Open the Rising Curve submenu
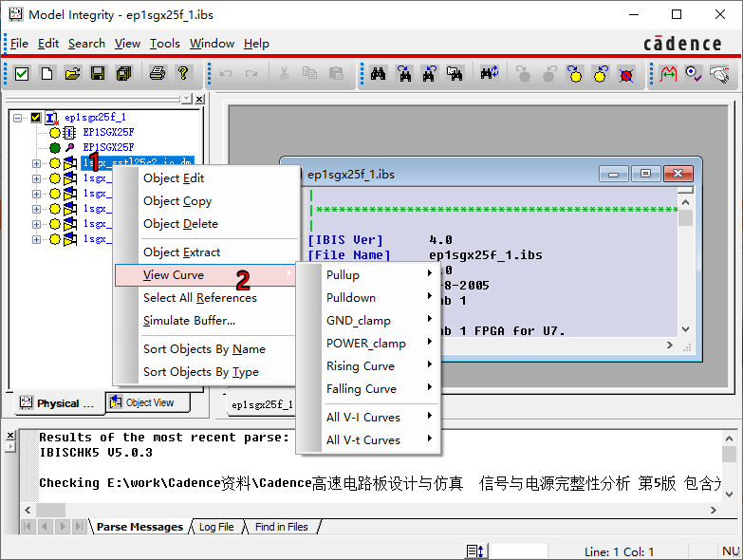 368,365
